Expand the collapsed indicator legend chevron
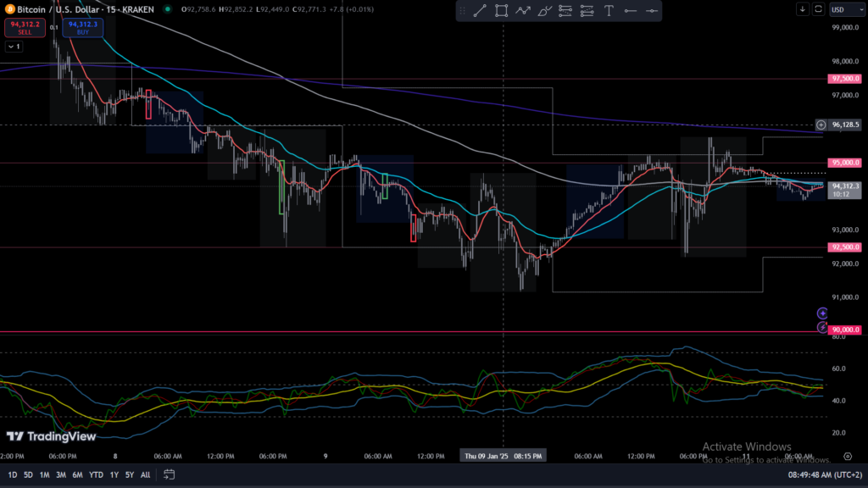Viewport: 868px width, 488px height. [x=13, y=47]
